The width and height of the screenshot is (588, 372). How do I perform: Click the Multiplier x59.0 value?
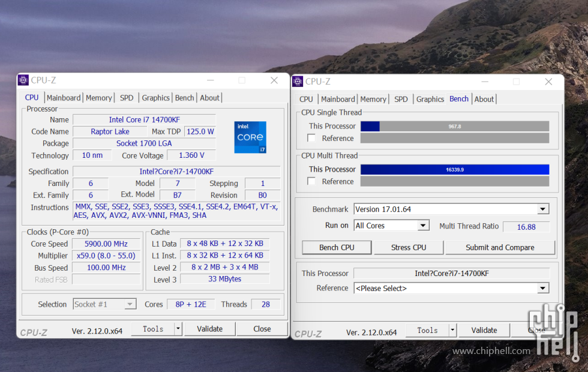point(106,256)
